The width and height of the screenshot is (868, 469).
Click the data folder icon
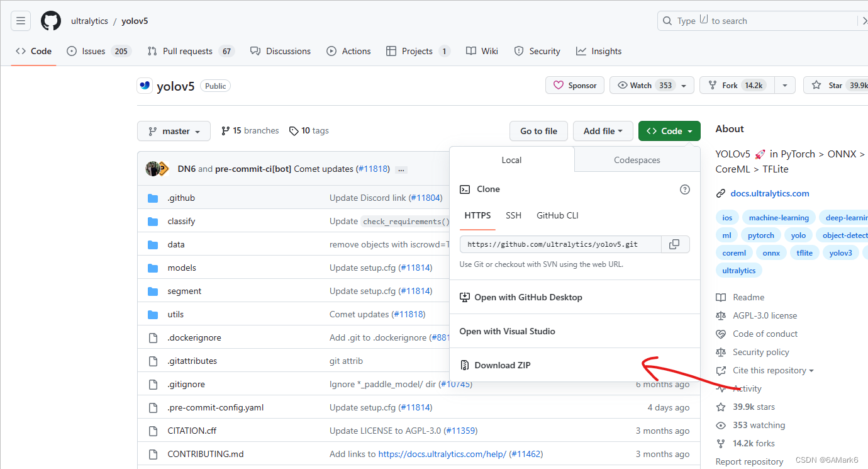point(153,244)
